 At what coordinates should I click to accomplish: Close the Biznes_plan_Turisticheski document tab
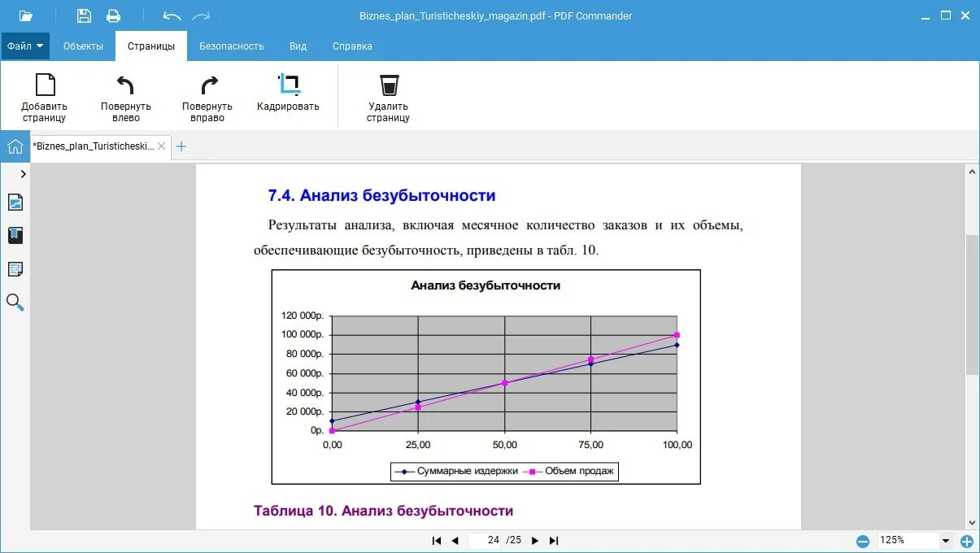[x=162, y=146]
